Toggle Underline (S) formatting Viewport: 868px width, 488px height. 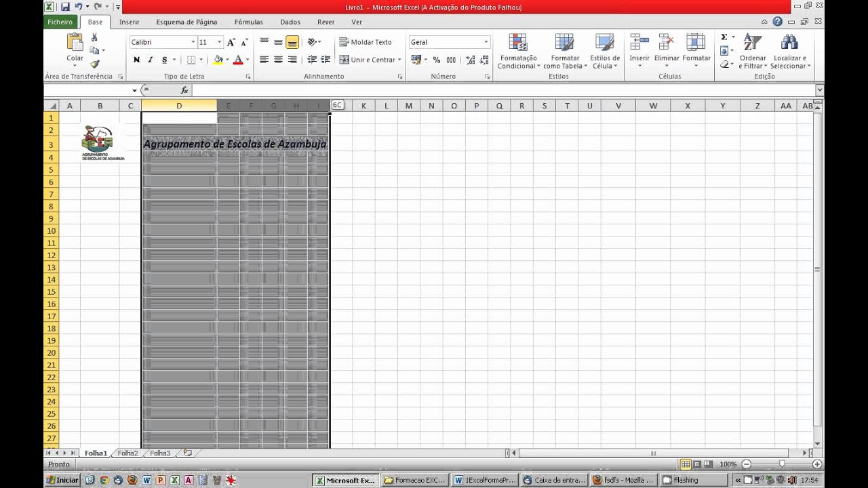pyautogui.click(x=164, y=60)
